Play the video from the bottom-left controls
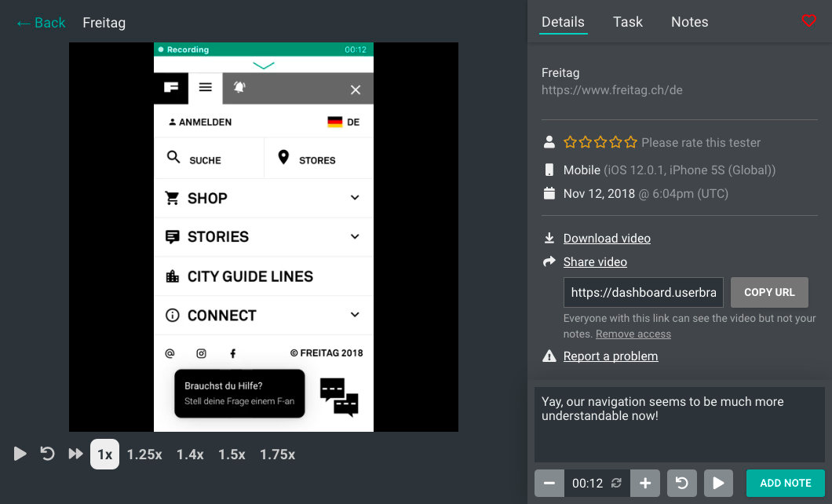Viewport: 832px width, 504px height. point(20,454)
